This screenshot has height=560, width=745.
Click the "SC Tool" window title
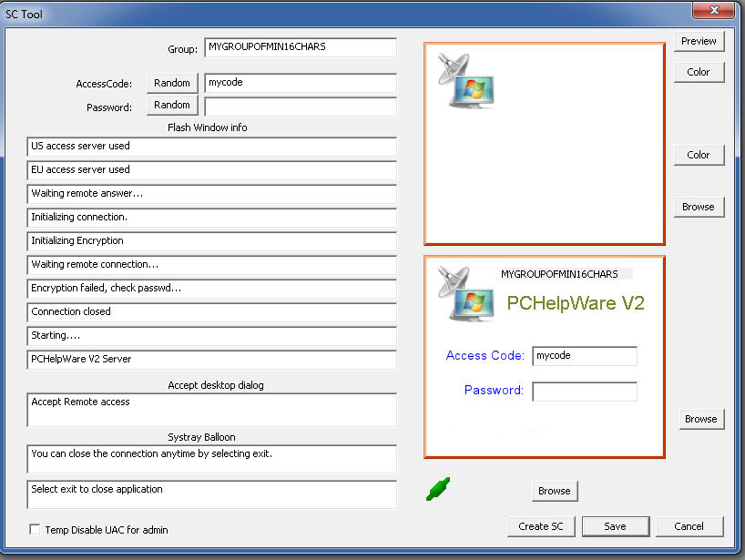pyautogui.click(x=24, y=15)
